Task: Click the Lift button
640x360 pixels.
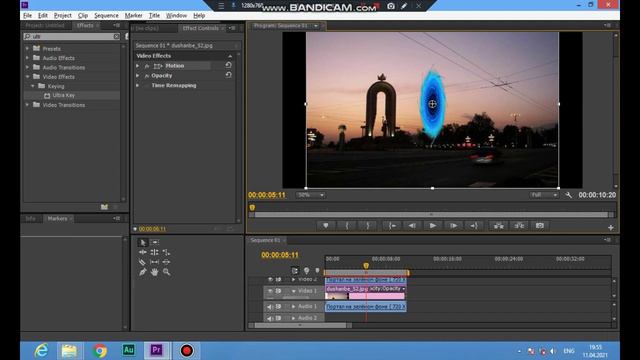Action: [499, 226]
